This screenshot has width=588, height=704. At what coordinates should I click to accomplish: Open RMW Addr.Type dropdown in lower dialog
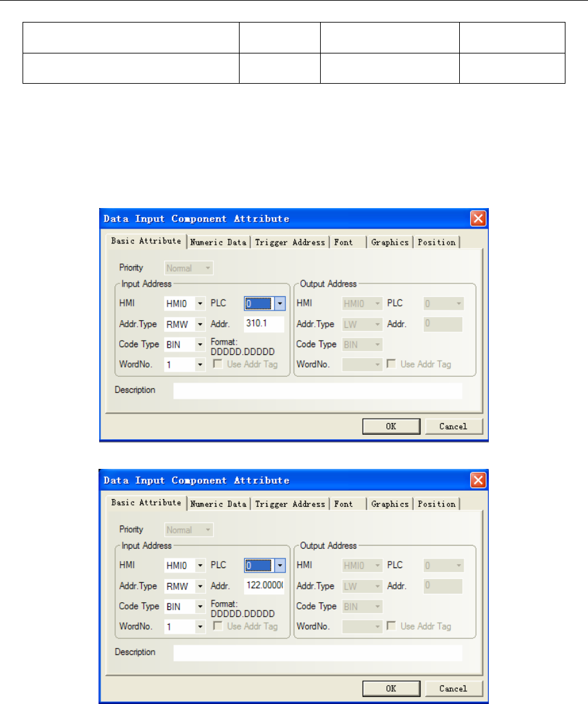click(x=200, y=586)
